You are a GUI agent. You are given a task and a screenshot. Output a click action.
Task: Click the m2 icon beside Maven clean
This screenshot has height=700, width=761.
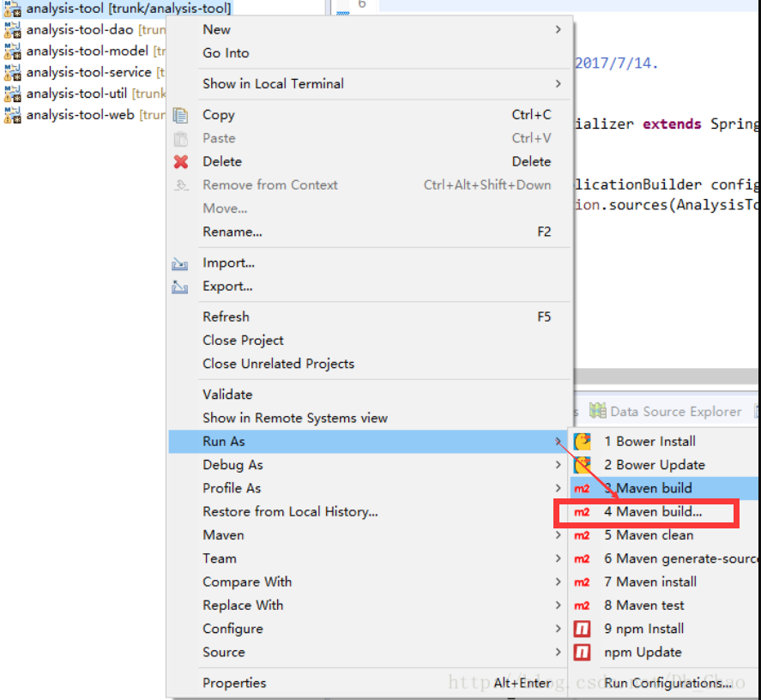(x=582, y=535)
